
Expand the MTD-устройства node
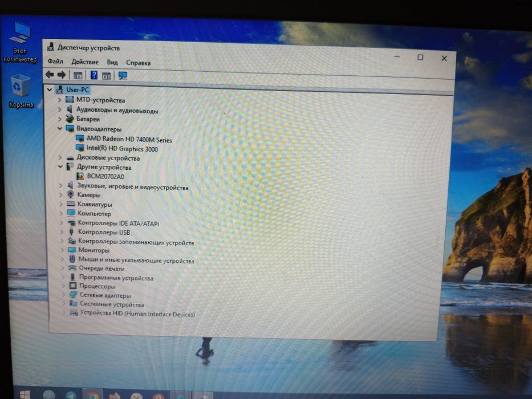click(x=59, y=100)
